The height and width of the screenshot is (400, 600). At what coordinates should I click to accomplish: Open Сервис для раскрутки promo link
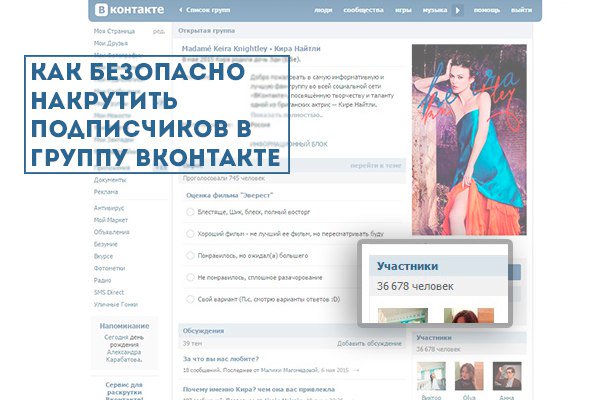[x=124, y=392]
